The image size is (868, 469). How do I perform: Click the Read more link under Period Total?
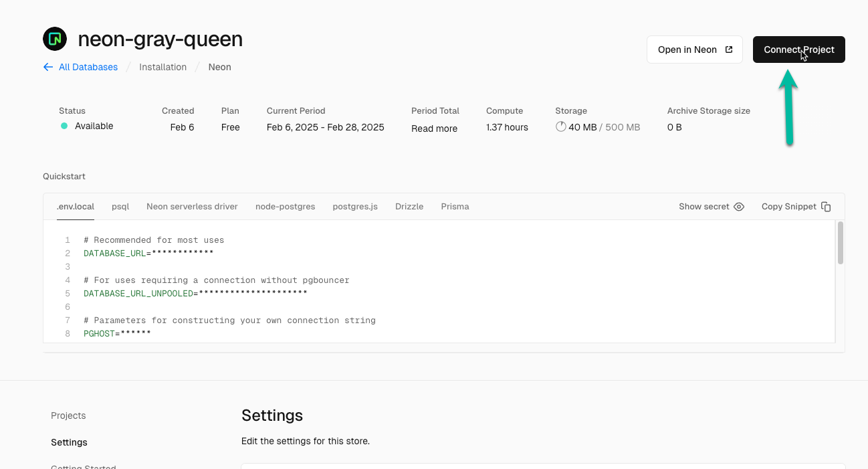click(x=435, y=128)
